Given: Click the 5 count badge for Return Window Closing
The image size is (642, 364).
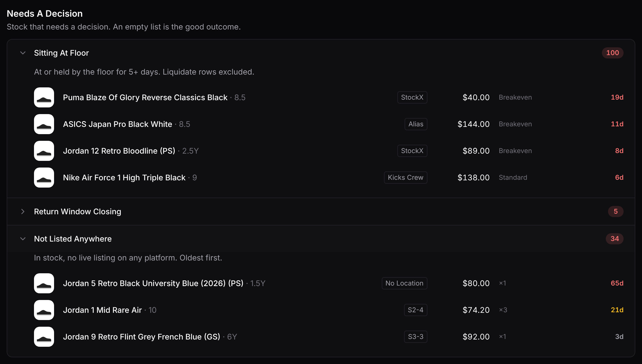Looking at the screenshot, I should click(616, 211).
